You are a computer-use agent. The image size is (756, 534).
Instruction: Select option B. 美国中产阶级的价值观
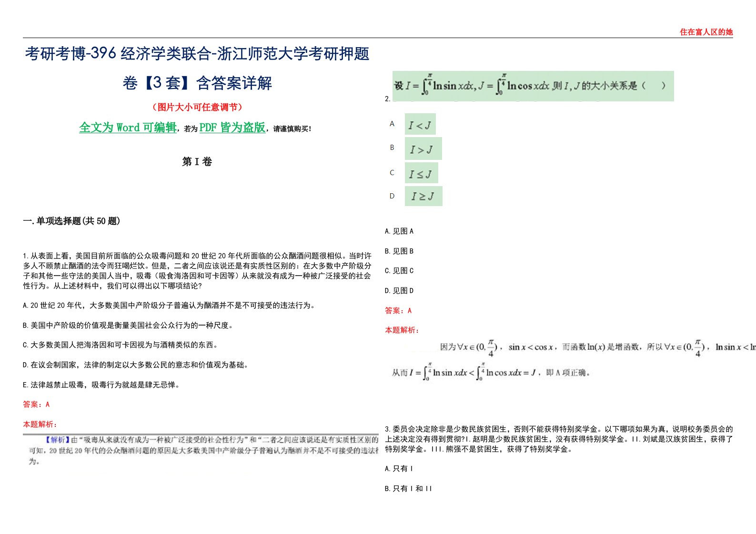pyautogui.click(x=128, y=326)
